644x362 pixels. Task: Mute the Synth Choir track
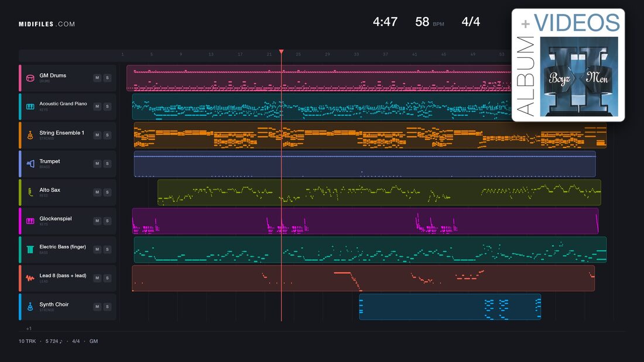[97, 306]
